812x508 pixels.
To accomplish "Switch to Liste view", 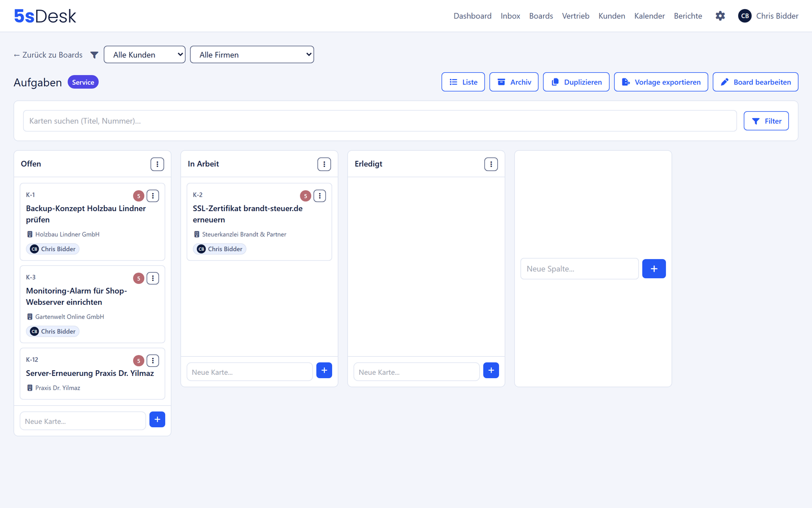I will point(463,82).
